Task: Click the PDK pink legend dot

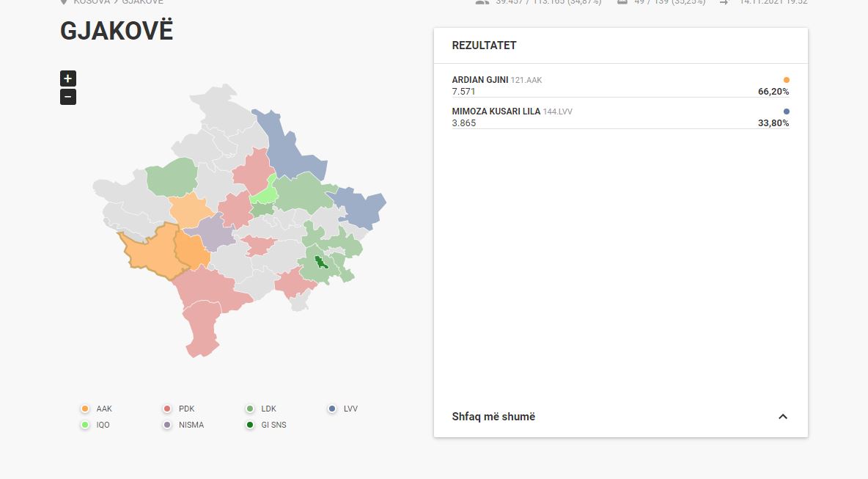Action: [x=167, y=409]
